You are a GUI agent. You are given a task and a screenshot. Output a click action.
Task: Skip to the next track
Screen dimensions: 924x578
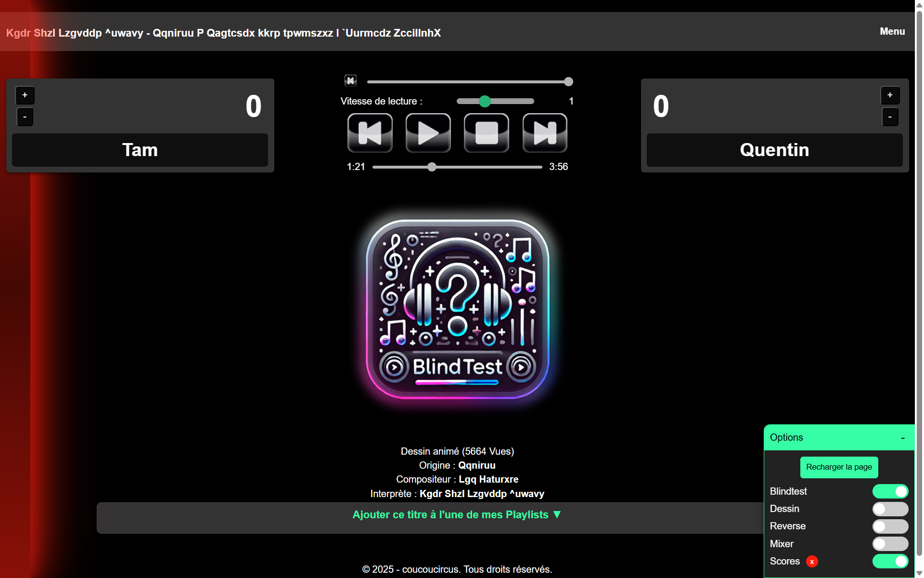point(544,133)
